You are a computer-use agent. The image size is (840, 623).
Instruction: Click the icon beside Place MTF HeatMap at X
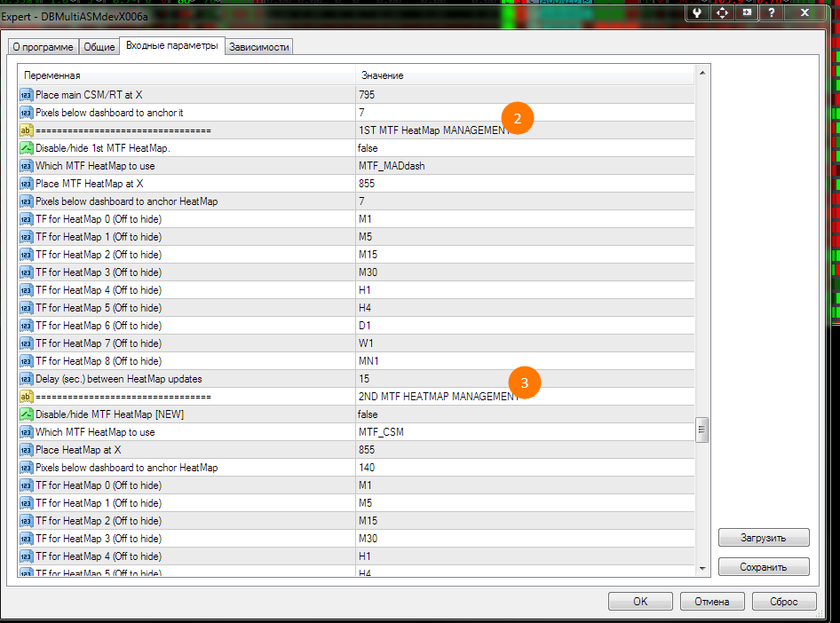tap(27, 184)
